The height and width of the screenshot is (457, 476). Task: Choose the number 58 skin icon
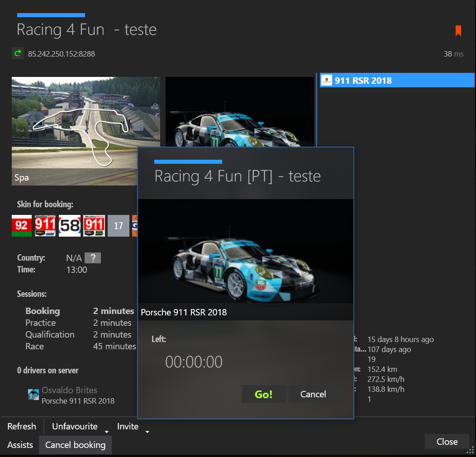pos(70,226)
